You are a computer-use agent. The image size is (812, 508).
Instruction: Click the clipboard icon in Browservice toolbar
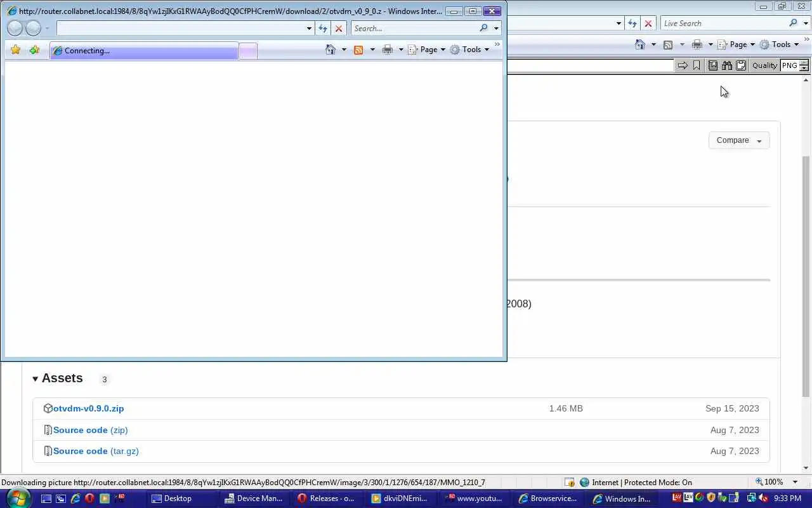click(740, 65)
